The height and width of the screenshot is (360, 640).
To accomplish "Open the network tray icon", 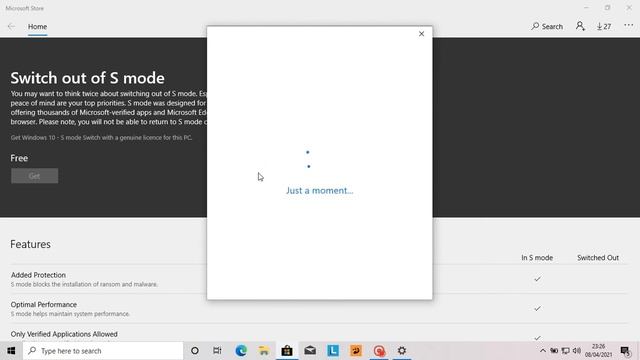I will coord(565,351).
